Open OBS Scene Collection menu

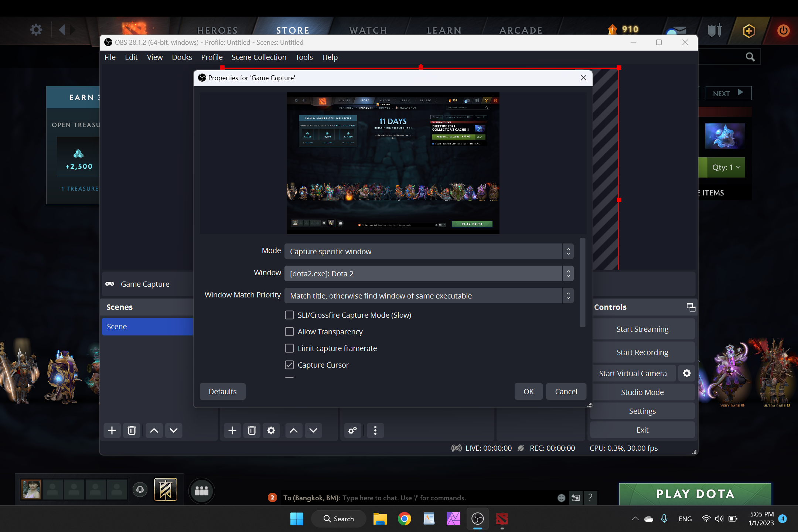coord(259,57)
